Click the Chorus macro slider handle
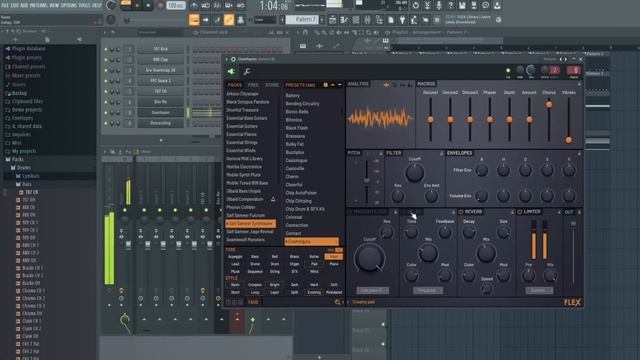 [x=549, y=104]
